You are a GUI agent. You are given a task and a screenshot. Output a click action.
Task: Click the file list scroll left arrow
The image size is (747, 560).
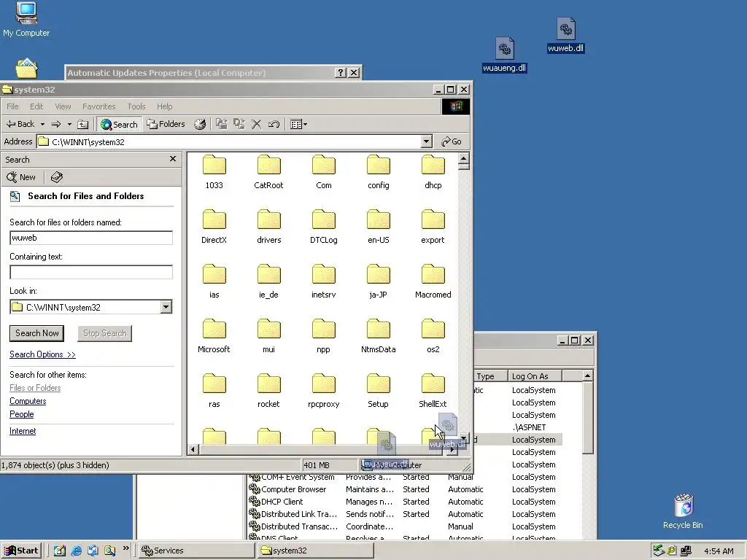pyautogui.click(x=193, y=449)
